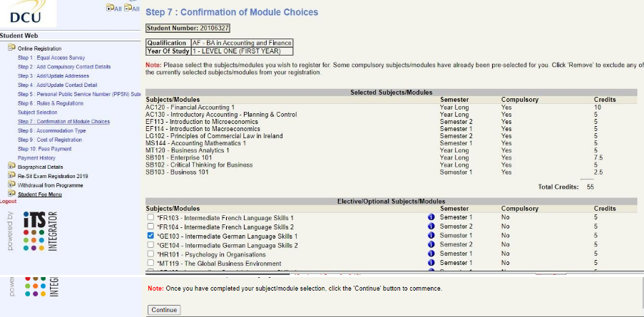Click the Logout link

(x=9, y=202)
